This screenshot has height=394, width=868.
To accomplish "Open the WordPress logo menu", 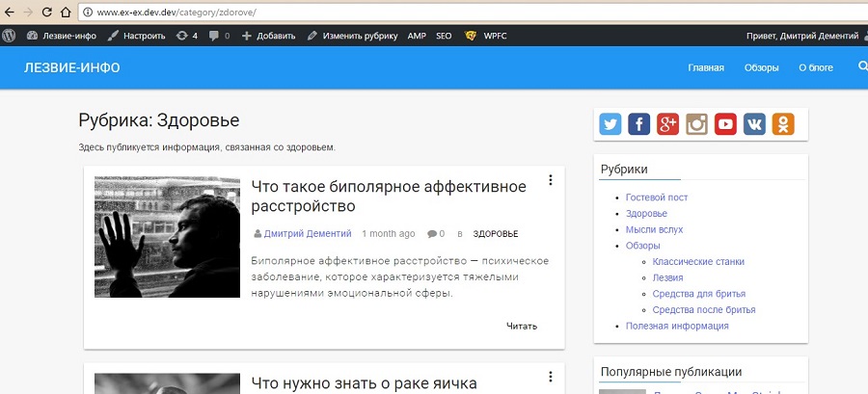I will coord(9,36).
